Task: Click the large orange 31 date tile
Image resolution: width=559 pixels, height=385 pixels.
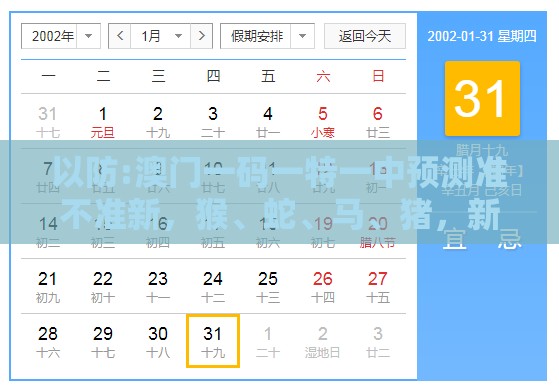Action: [x=482, y=98]
